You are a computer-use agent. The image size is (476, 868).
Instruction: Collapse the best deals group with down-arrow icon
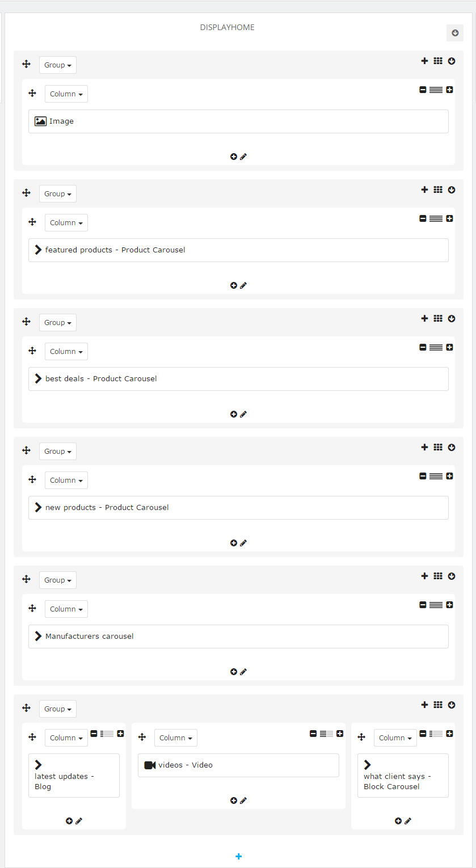[x=452, y=318]
